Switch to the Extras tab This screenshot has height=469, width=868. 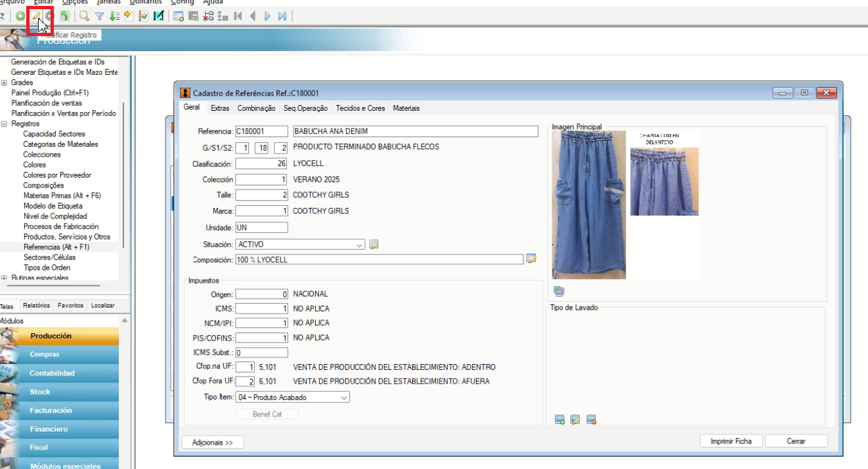(220, 108)
